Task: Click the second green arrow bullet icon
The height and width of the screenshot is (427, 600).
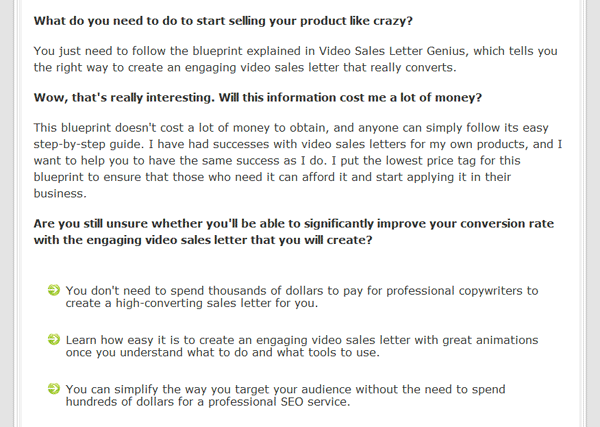Action: click(54, 339)
